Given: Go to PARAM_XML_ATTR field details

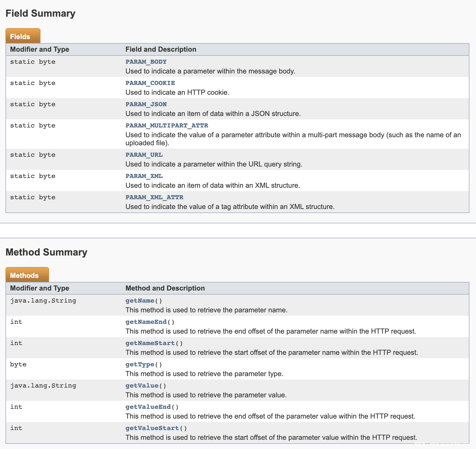Looking at the screenshot, I should click(x=154, y=197).
